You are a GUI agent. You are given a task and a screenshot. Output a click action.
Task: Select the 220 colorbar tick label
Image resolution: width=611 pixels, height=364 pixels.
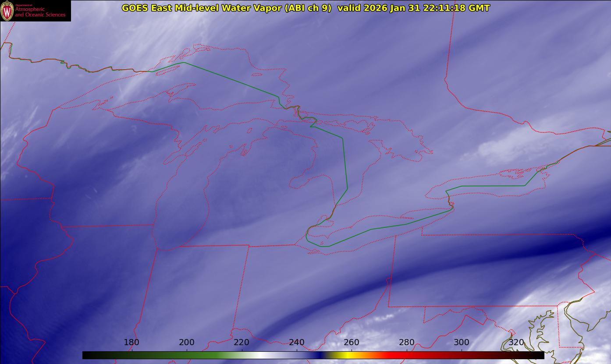click(242, 343)
